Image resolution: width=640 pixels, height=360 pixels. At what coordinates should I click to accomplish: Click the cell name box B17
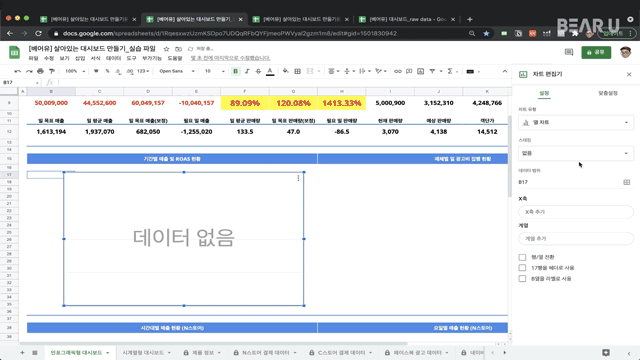tap(20, 82)
